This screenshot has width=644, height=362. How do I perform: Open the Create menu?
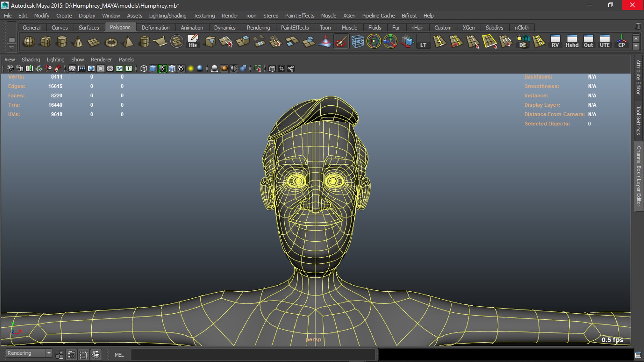(64, 16)
